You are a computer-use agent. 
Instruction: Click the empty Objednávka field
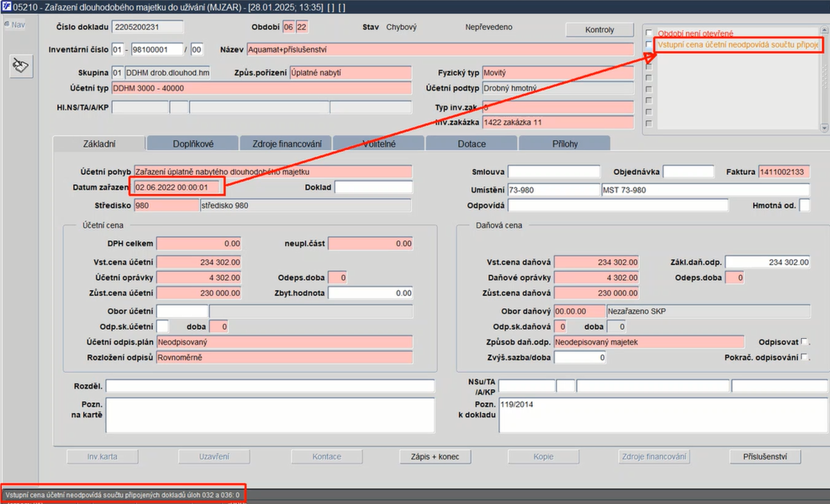click(688, 172)
